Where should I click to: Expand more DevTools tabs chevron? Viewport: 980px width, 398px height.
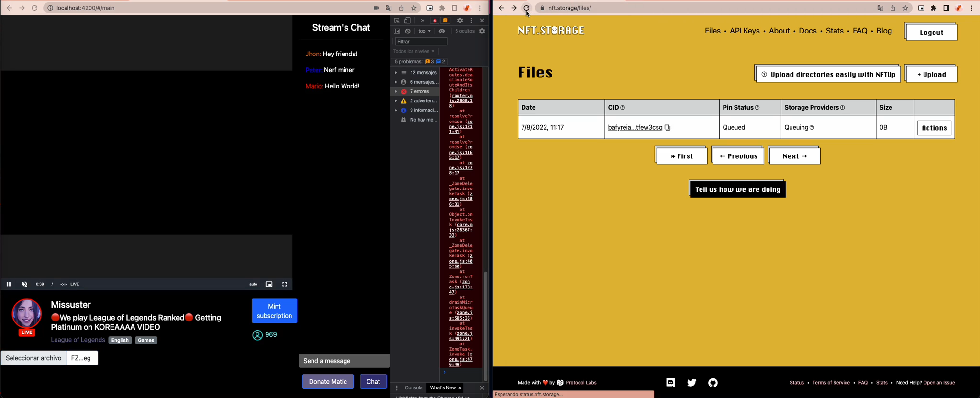pyautogui.click(x=423, y=21)
